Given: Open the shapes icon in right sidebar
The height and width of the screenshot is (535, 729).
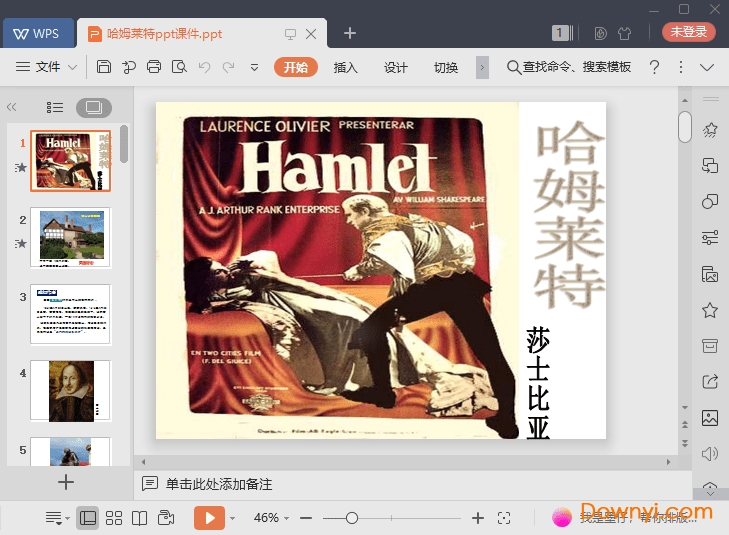Looking at the screenshot, I should pos(710,201).
